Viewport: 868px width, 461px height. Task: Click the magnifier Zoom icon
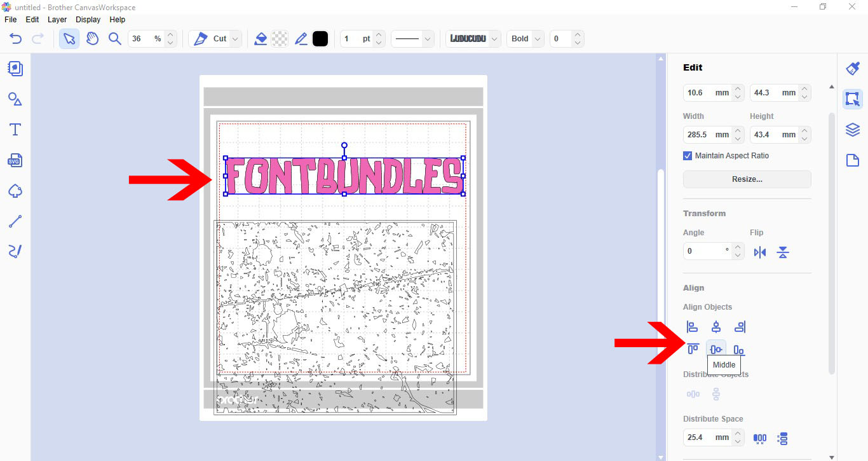[x=114, y=39]
